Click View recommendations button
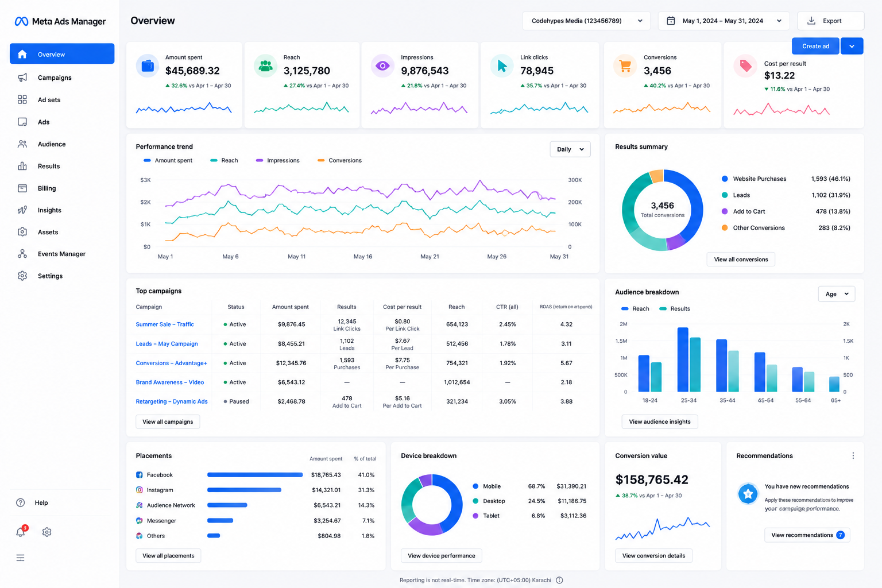This screenshot has width=882, height=588. [807, 535]
